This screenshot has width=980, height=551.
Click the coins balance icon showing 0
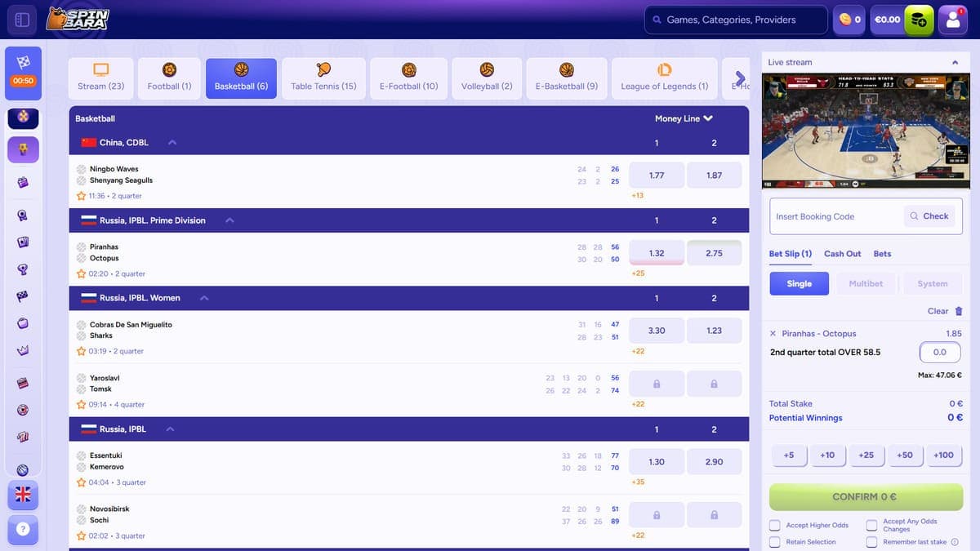849,20
